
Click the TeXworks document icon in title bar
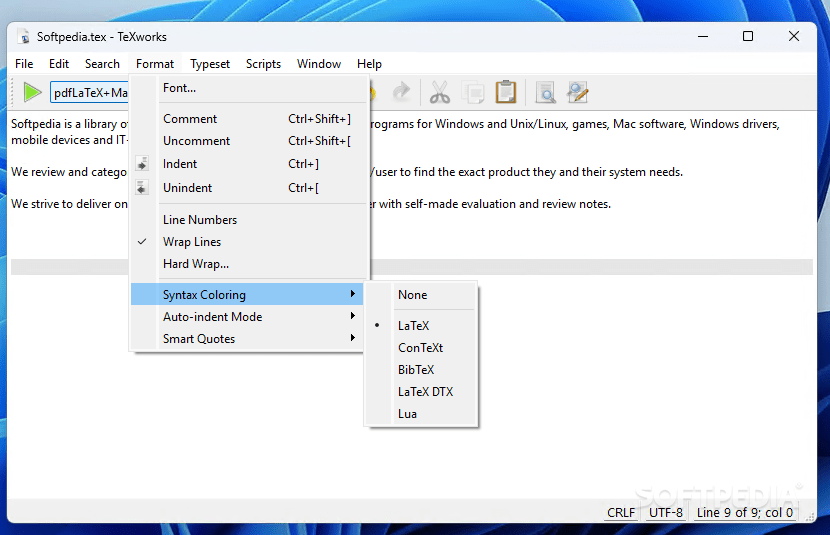click(x=23, y=37)
